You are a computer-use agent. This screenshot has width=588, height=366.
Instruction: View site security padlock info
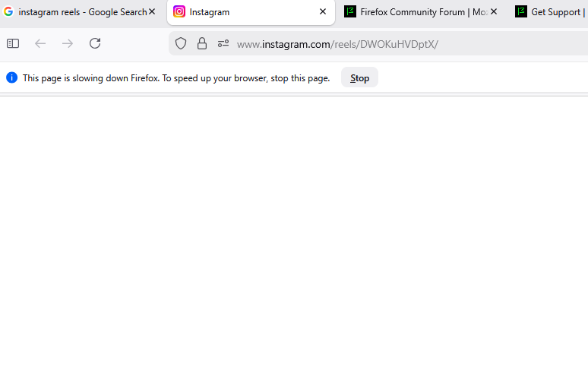click(202, 43)
